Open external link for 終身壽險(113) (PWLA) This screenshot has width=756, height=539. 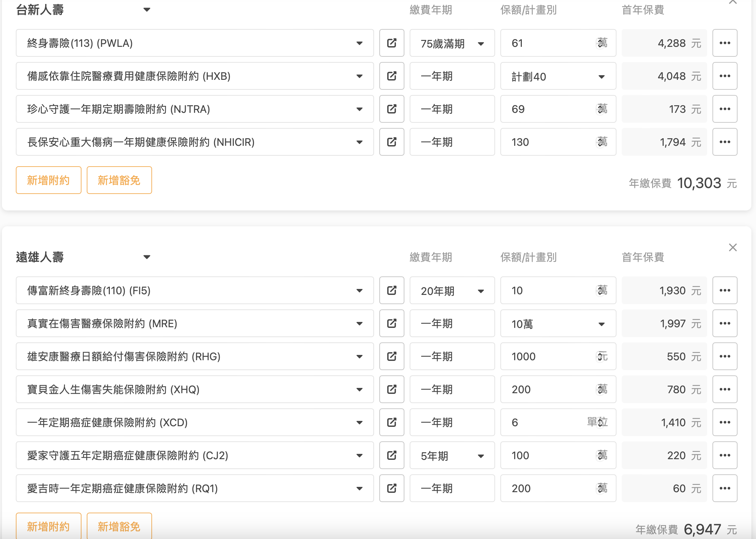point(392,43)
